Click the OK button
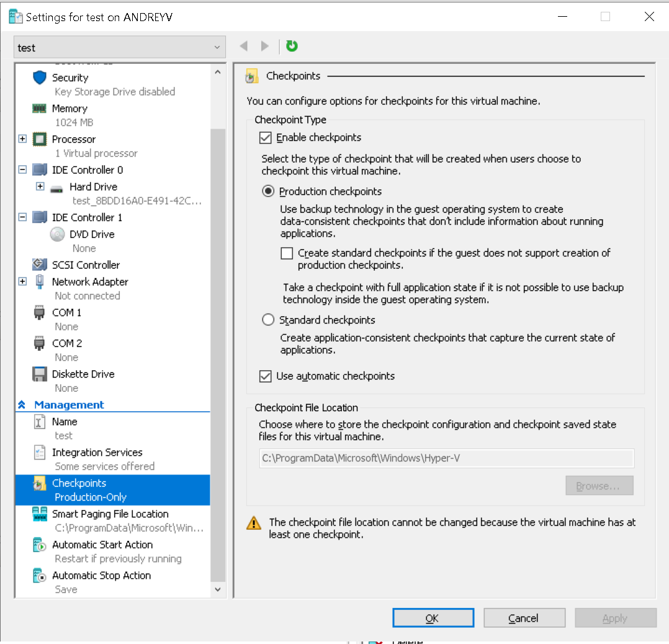 tap(433, 618)
